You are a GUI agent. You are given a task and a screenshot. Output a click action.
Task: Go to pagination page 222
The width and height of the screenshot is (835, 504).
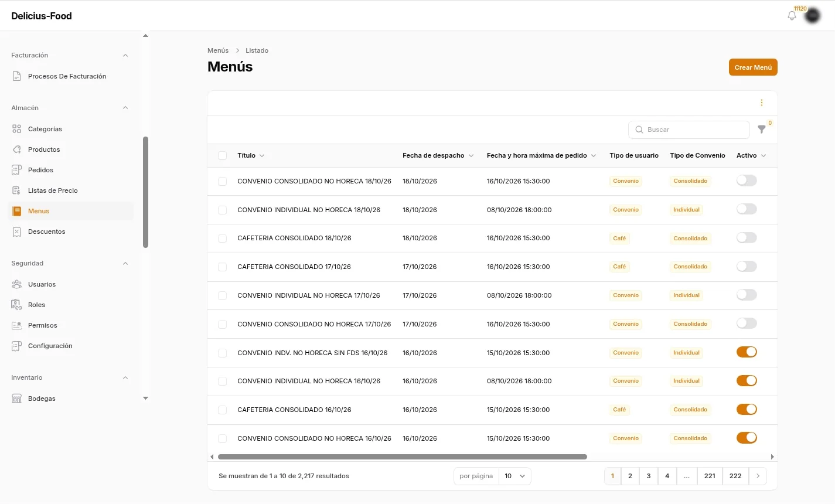click(735, 476)
